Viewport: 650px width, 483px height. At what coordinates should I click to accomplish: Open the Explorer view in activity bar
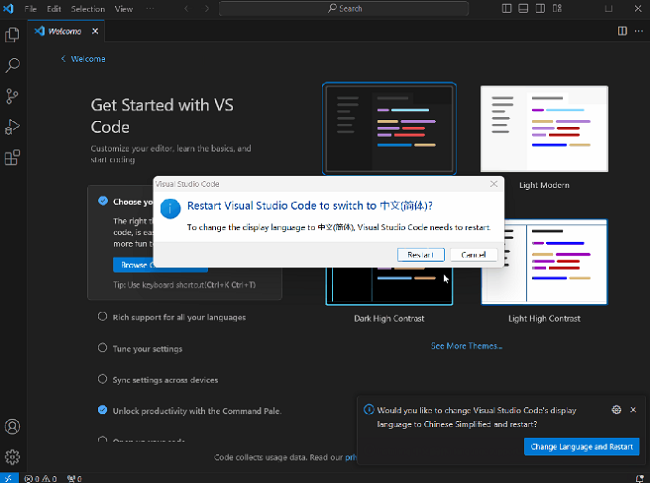(13, 35)
